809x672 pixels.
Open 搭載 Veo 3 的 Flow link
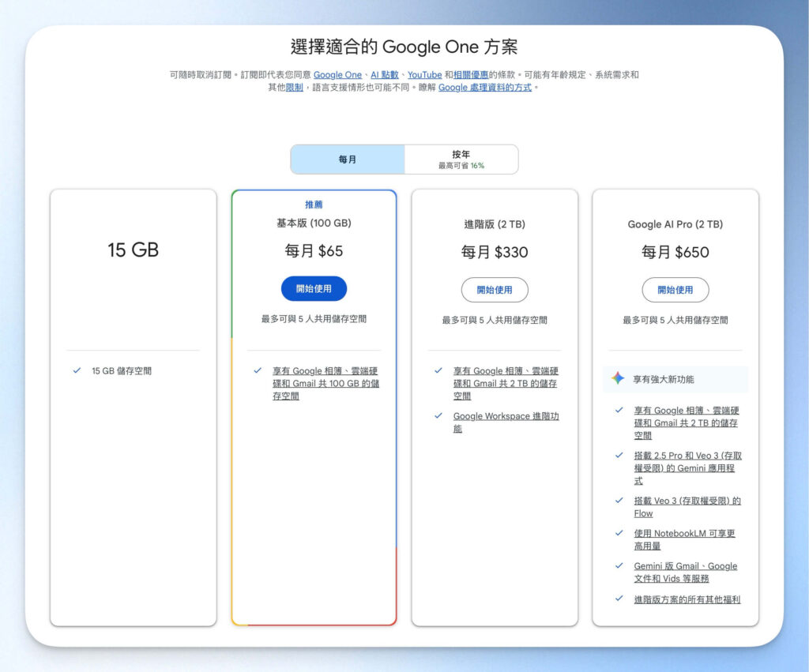point(687,507)
